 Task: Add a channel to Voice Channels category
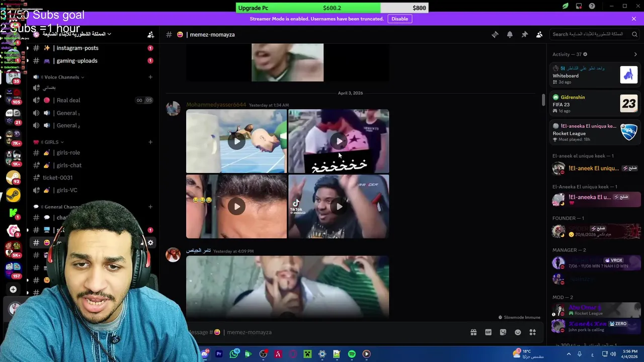click(150, 77)
